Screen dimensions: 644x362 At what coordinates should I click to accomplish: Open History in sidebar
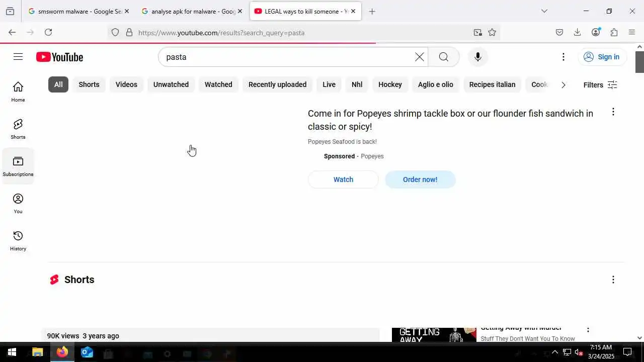coord(18,240)
